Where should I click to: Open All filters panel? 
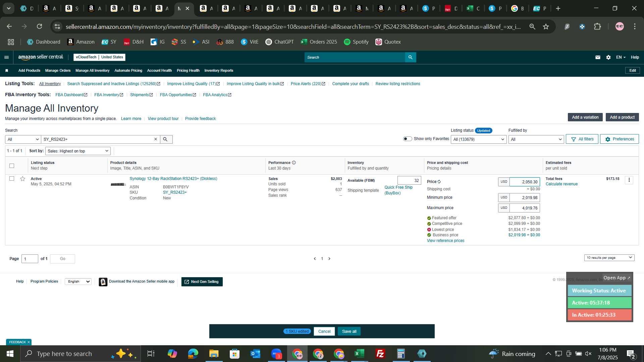[x=582, y=139]
